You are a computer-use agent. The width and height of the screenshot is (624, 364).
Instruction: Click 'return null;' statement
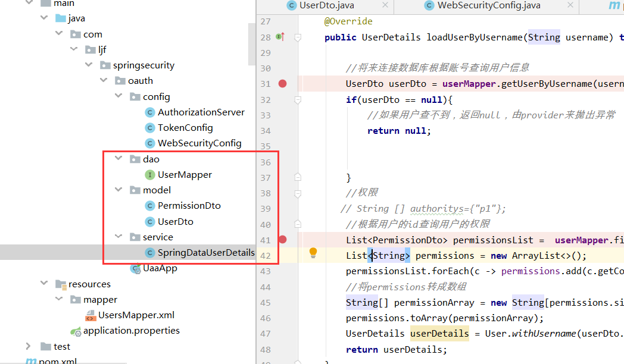[399, 131]
